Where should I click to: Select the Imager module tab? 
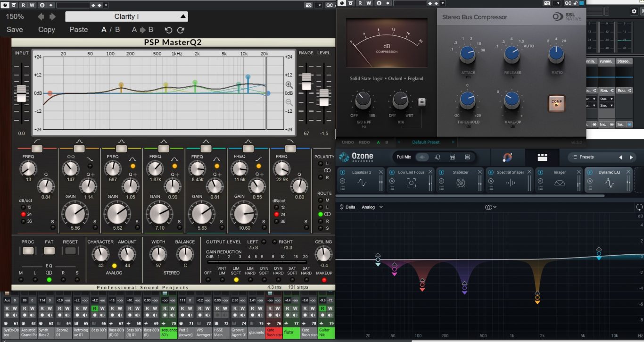pos(559,179)
